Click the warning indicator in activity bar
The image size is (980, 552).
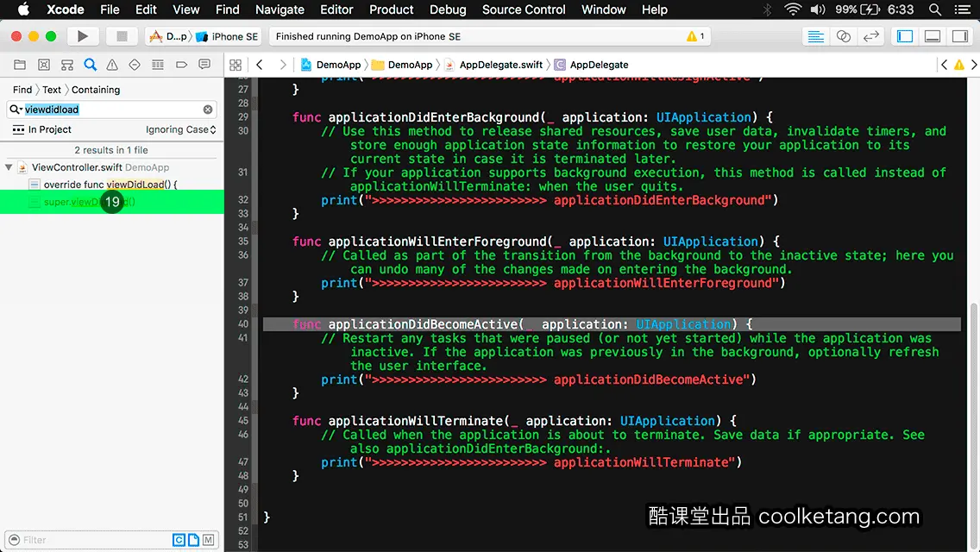point(695,36)
